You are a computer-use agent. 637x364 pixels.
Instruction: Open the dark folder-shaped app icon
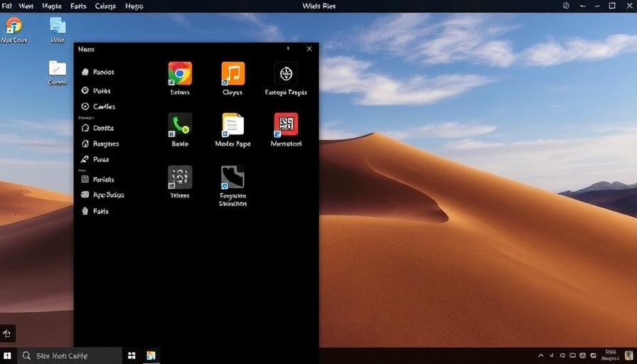[232, 177]
